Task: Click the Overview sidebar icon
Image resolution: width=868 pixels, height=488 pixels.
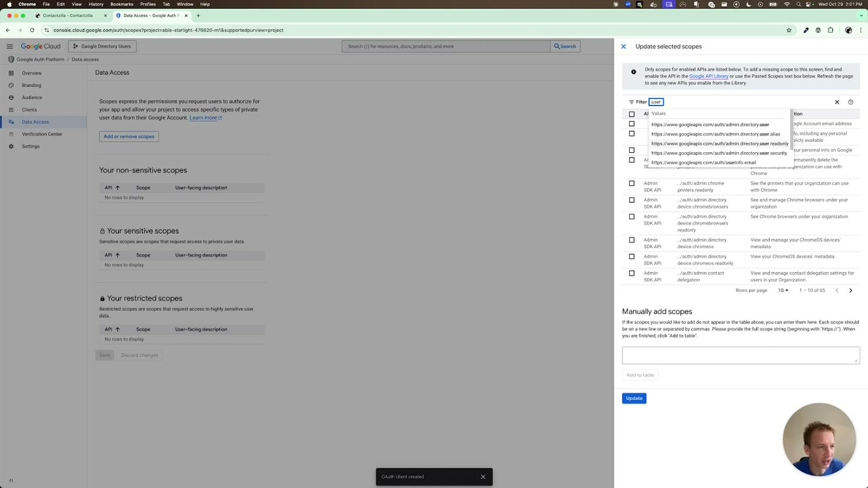Action: [11, 73]
